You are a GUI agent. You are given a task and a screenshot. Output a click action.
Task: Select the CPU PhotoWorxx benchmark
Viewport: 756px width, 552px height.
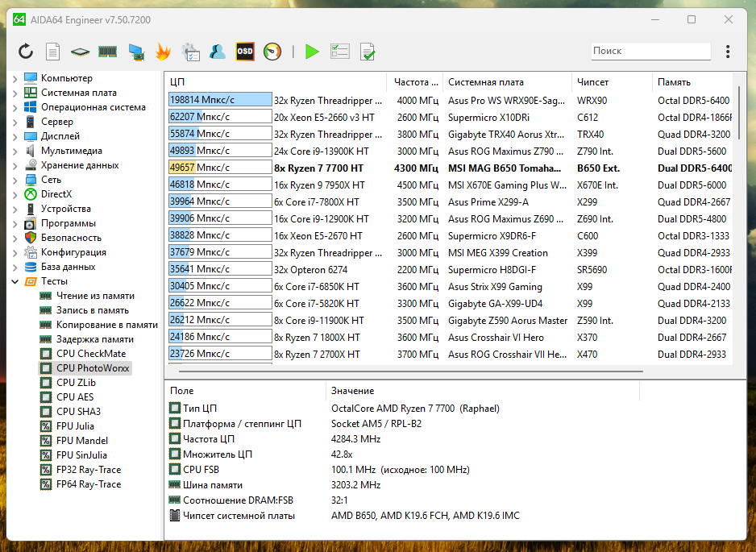pyautogui.click(x=93, y=367)
